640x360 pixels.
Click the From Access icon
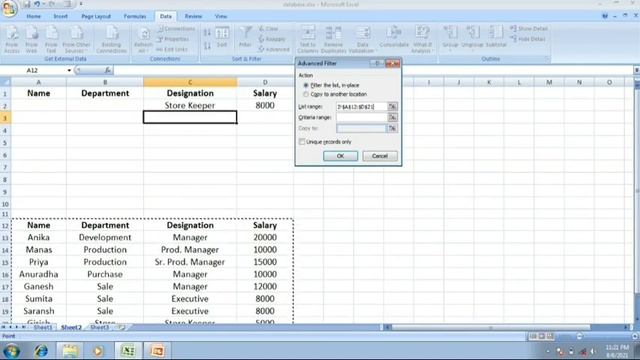point(12,39)
